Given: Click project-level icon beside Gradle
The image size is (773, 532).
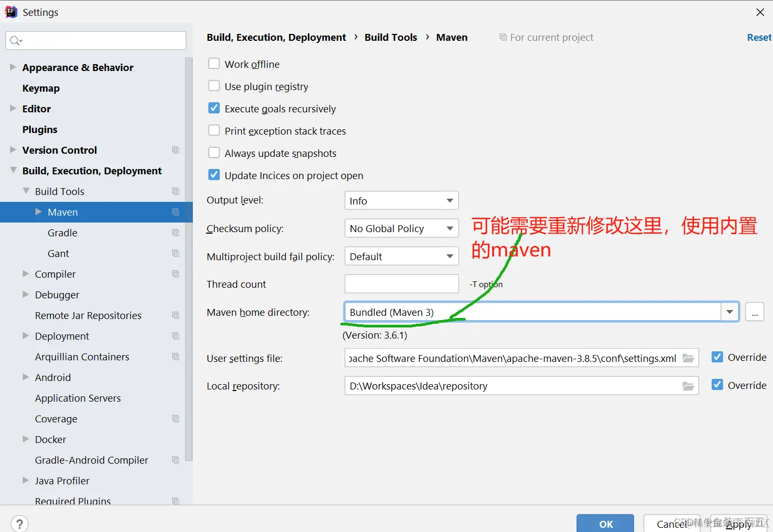Looking at the screenshot, I should pos(176,233).
